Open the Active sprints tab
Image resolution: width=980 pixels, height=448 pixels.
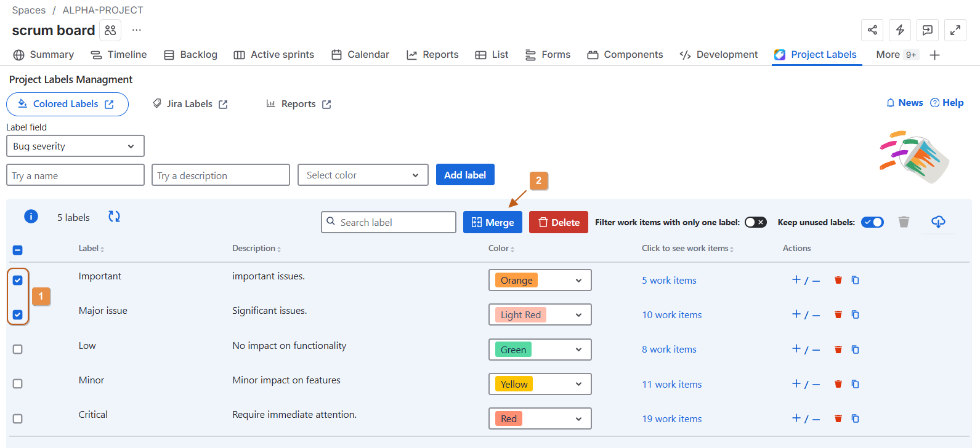pos(274,55)
